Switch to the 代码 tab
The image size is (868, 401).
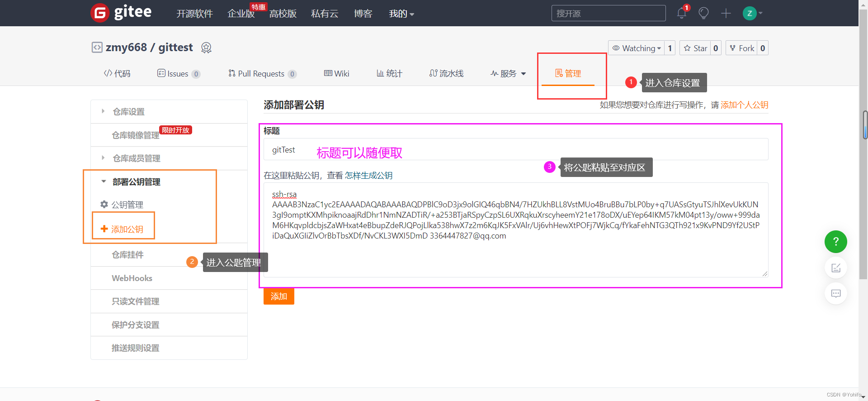[x=117, y=73]
